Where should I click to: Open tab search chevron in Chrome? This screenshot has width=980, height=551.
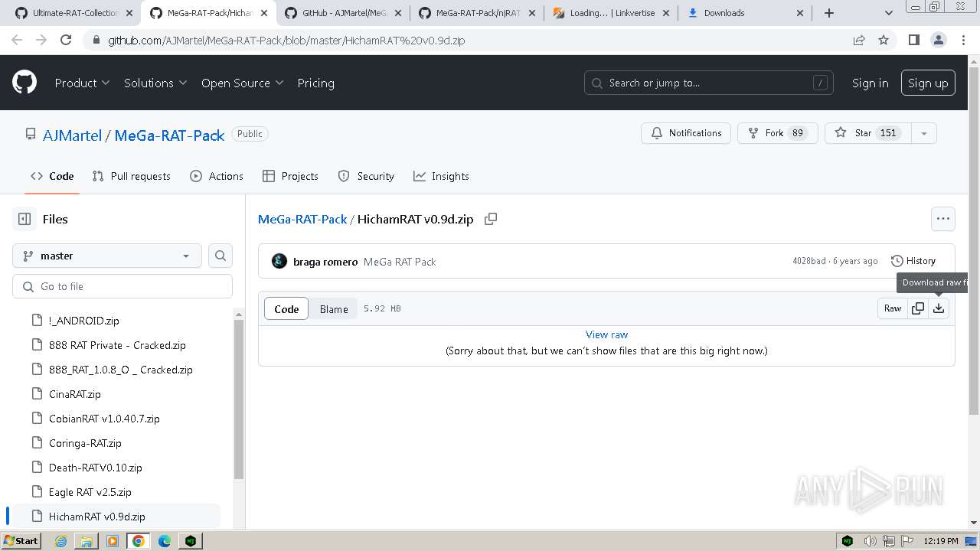[x=888, y=13]
